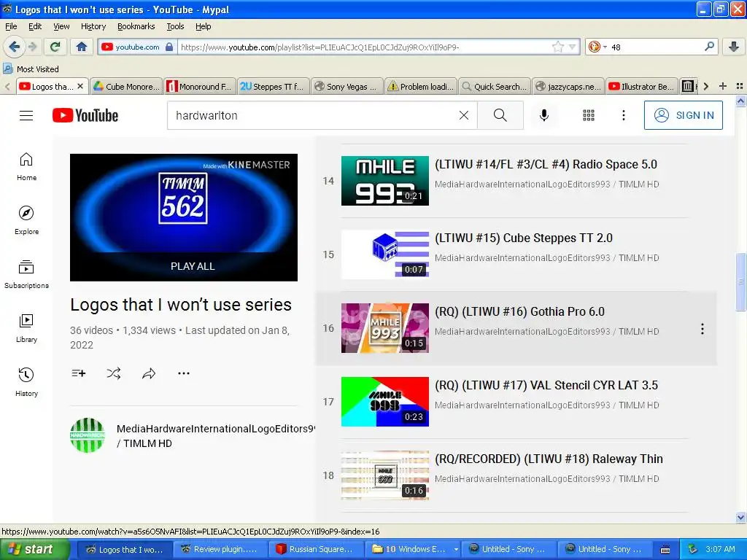The height and width of the screenshot is (560, 747).
Task: Expand search engine selector dropdown
Action: [x=605, y=47]
